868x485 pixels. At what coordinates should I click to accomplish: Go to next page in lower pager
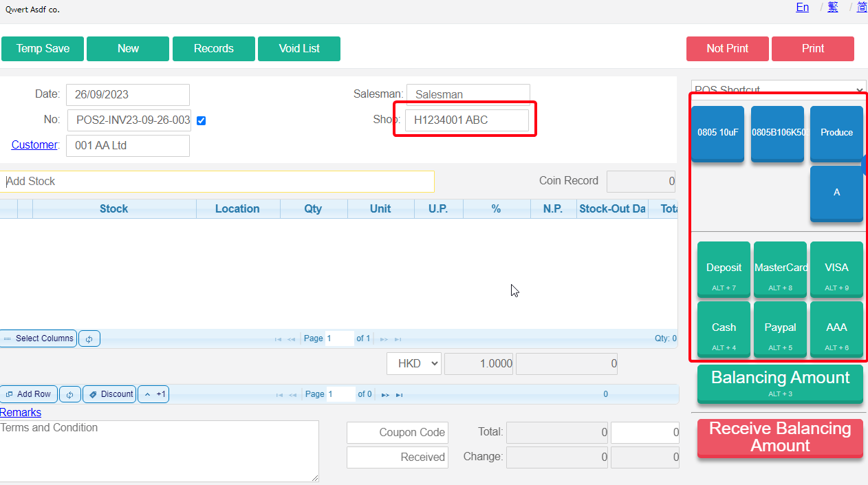(x=385, y=395)
